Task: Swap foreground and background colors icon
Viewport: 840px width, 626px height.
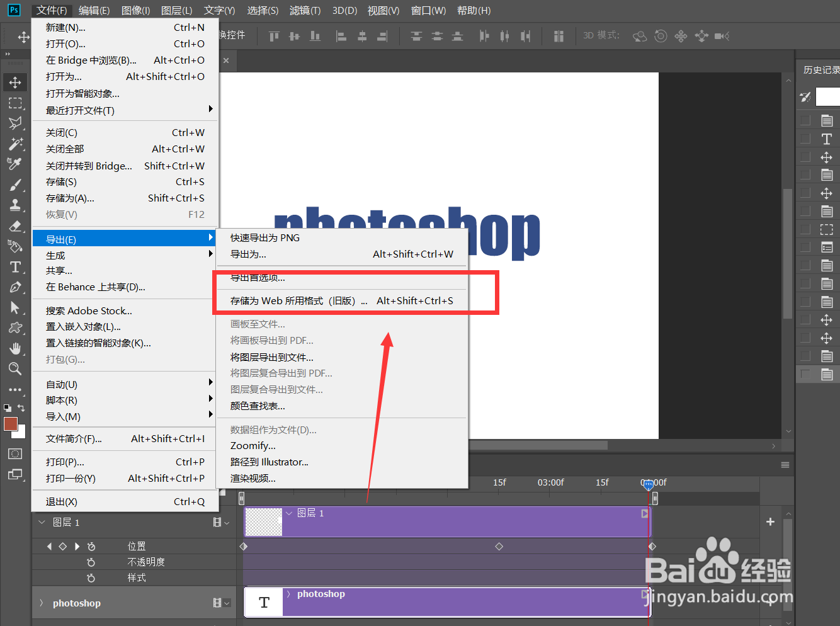Action: (21, 408)
